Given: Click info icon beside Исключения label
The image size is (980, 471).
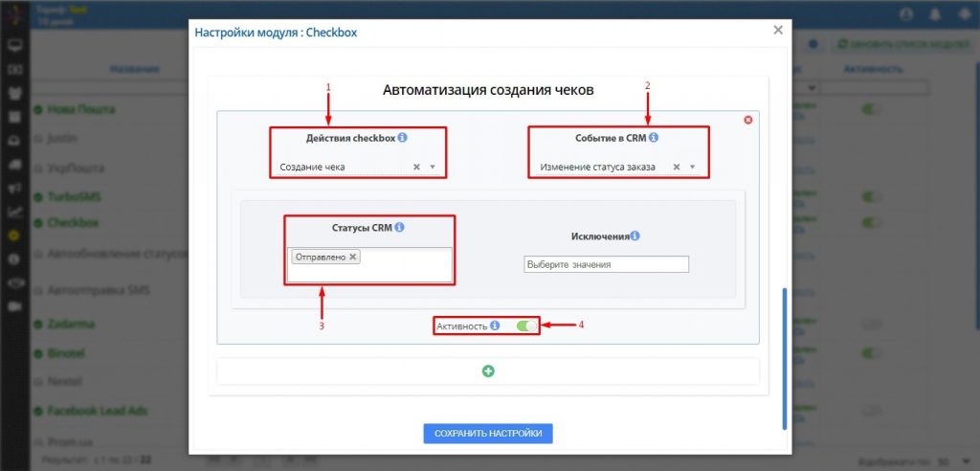Looking at the screenshot, I should click(x=635, y=235).
